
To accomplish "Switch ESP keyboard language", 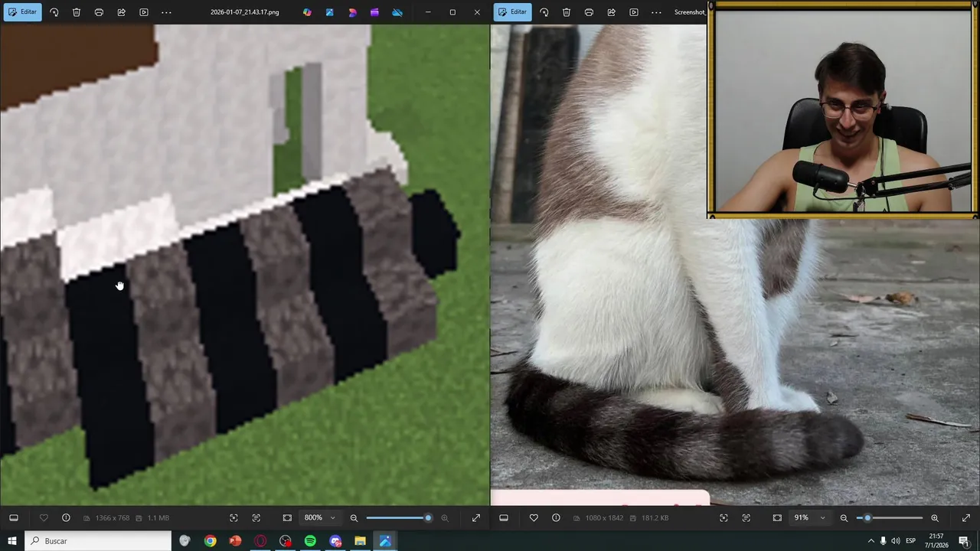I will pyautogui.click(x=911, y=541).
